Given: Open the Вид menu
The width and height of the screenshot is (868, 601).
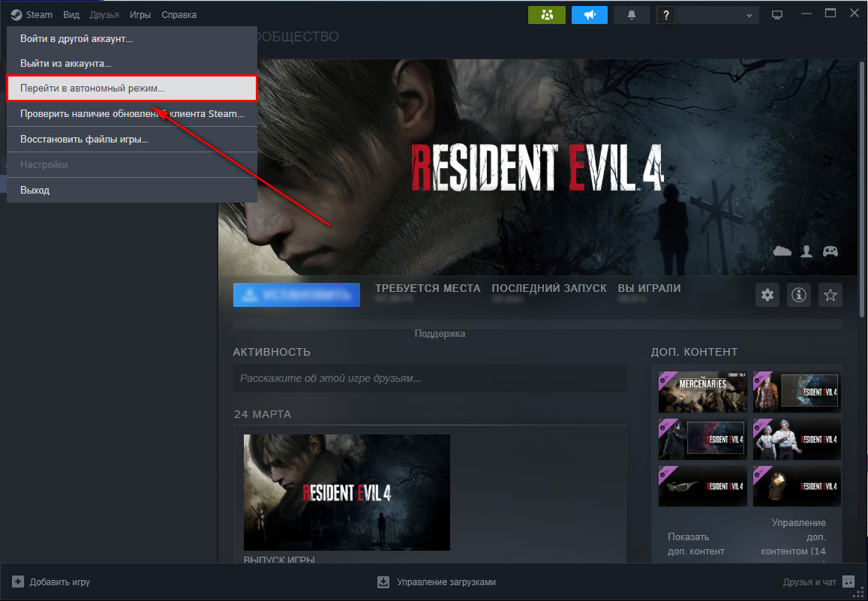Looking at the screenshot, I should click(x=71, y=15).
